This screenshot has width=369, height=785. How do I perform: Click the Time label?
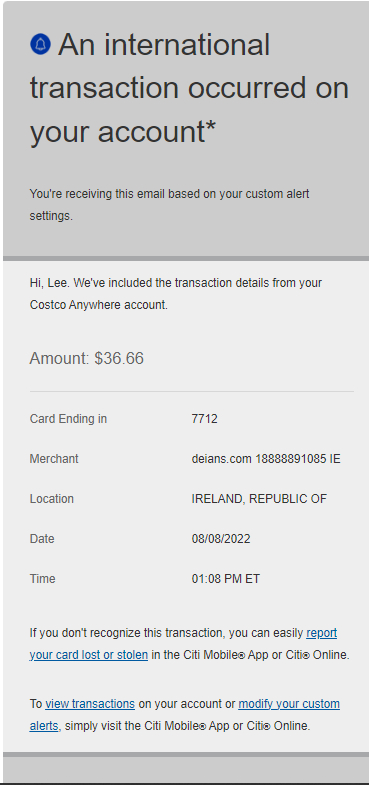pos(43,579)
